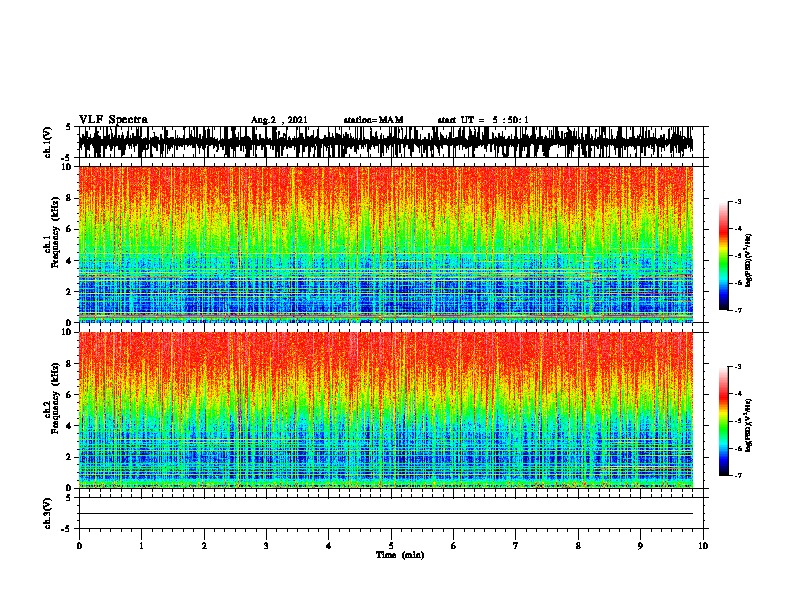The width and height of the screenshot is (792, 612).
Task: Click time axis tick label "5"
Action: (x=391, y=545)
